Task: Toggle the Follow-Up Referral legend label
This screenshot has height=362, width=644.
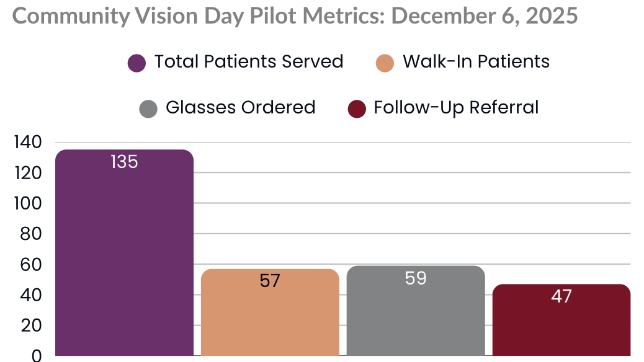Action: (456, 108)
